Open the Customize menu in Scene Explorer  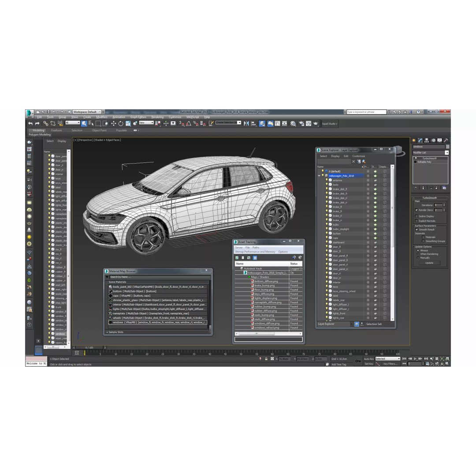click(358, 156)
